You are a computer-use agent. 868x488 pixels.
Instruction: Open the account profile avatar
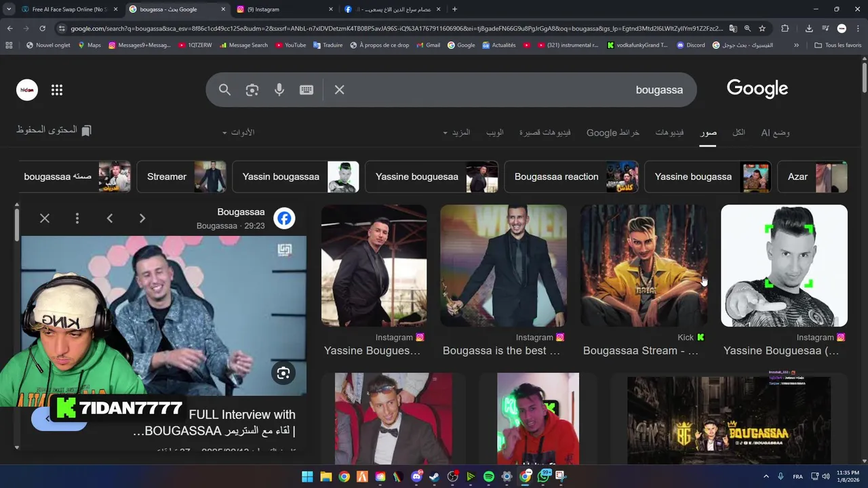(x=27, y=89)
